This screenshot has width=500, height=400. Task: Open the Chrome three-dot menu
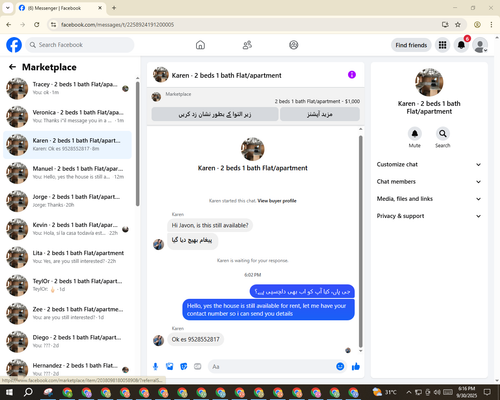[x=491, y=25]
